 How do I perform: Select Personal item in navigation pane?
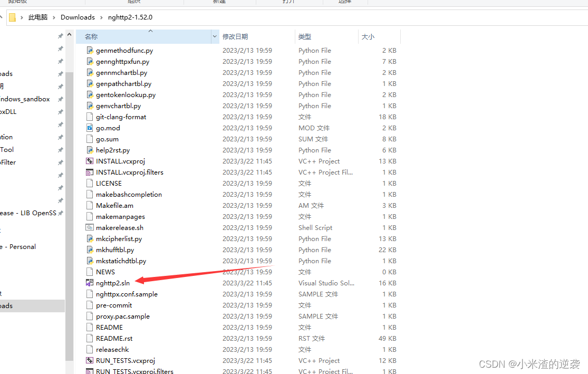click(x=23, y=247)
